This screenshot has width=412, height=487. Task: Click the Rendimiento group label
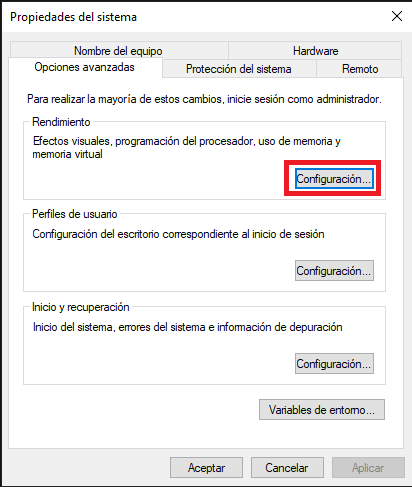click(61, 122)
